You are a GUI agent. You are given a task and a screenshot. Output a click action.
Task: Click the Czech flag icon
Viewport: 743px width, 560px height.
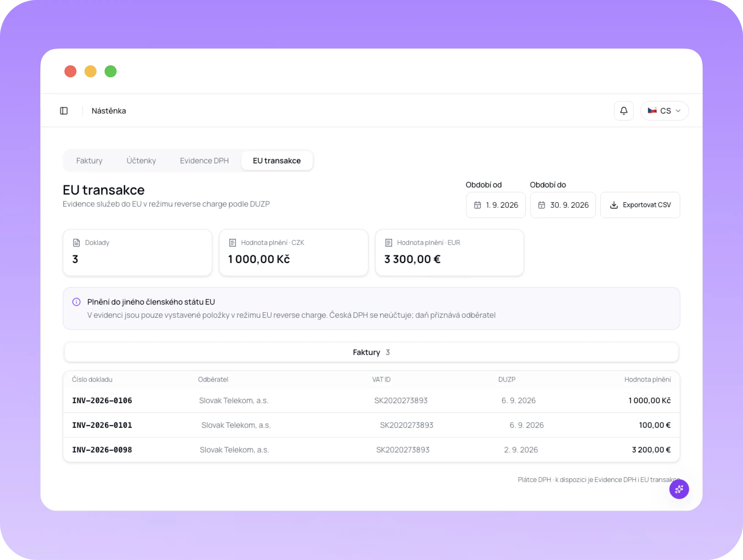point(652,110)
